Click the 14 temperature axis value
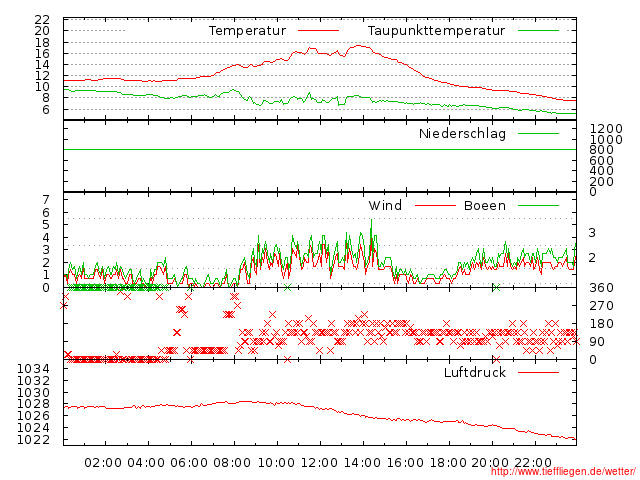 [x=42, y=64]
